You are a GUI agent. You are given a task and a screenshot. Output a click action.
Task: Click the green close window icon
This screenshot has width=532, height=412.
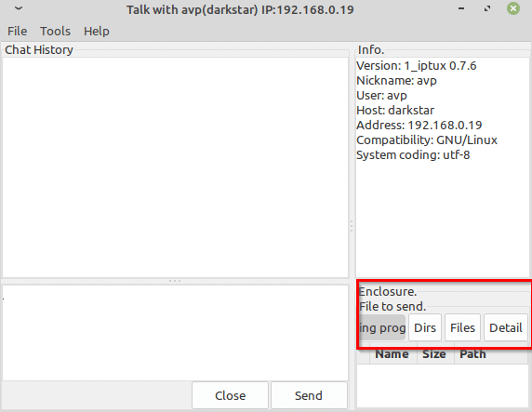point(513,8)
